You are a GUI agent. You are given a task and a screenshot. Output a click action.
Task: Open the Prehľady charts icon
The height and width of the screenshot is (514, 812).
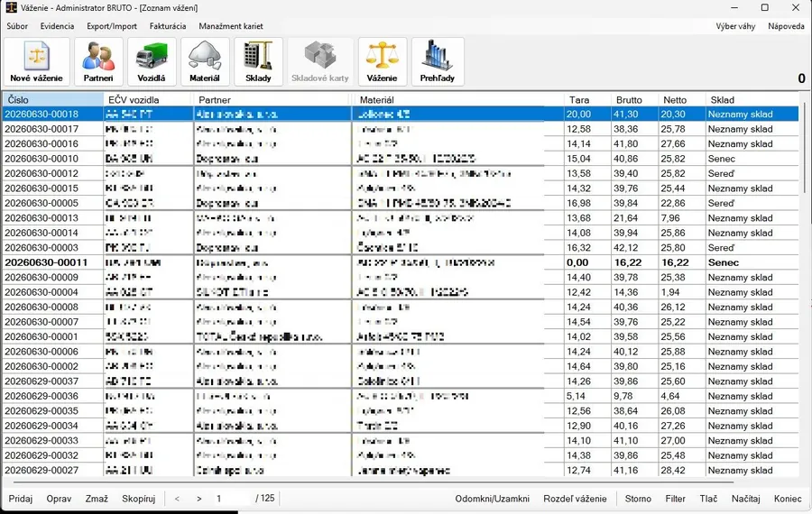tap(438, 61)
